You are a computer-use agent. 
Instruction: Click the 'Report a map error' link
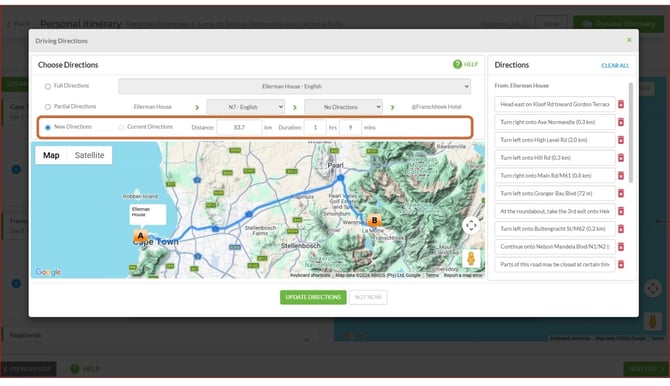pyautogui.click(x=463, y=275)
